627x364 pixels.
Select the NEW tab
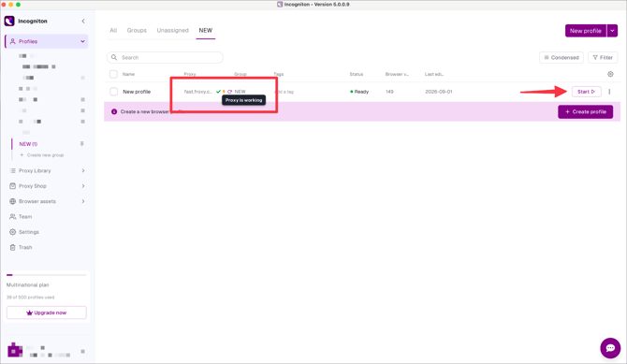[206, 30]
